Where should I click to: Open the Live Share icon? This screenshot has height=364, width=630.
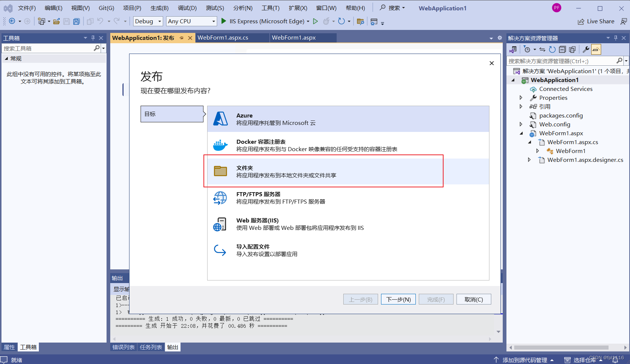[581, 21]
